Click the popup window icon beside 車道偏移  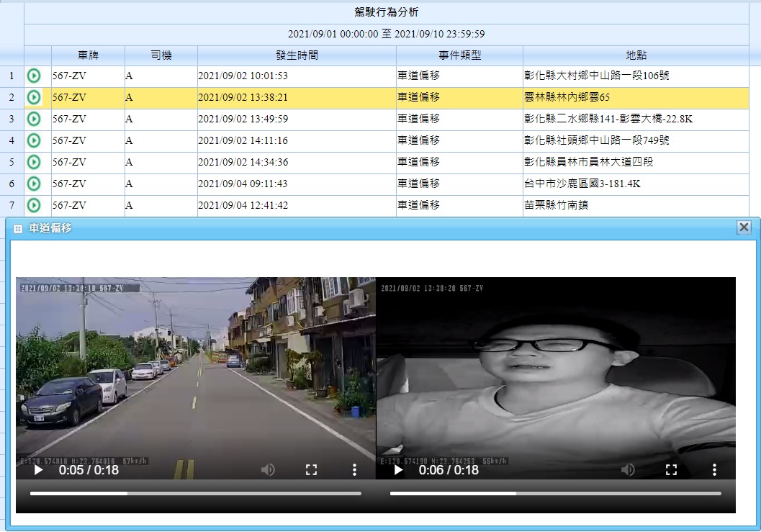pyautogui.click(x=18, y=229)
